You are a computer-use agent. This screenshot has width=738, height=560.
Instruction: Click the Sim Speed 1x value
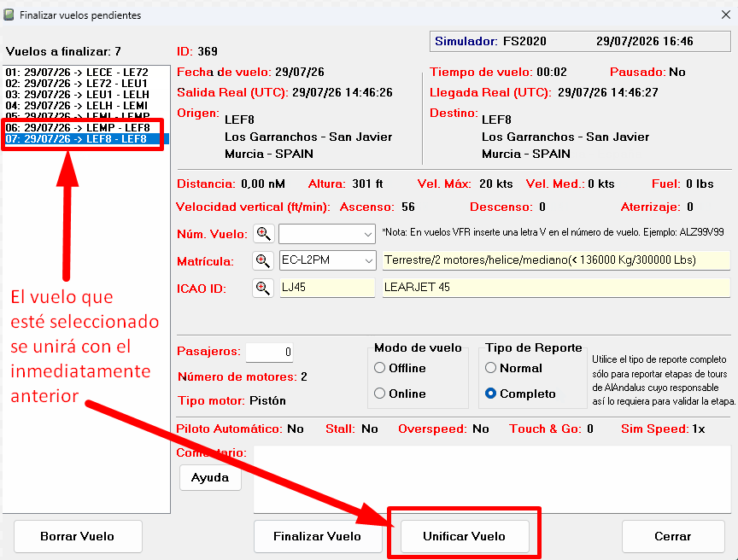click(699, 429)
